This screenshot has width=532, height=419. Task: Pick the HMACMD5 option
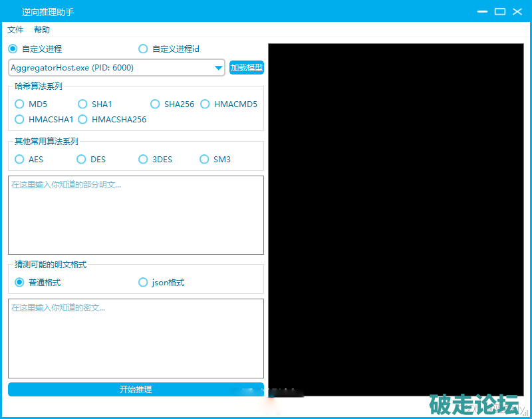click(205, 104)
